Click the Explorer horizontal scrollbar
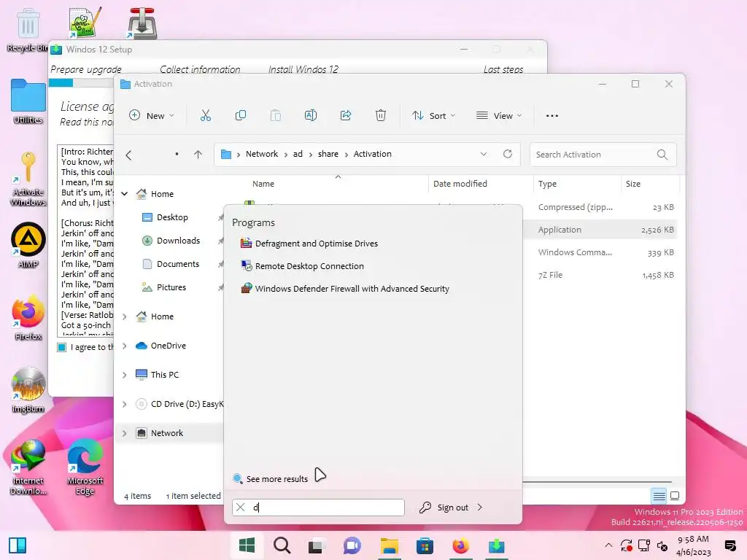This screenshot has height=560, width=747. [x=597, y=482]
